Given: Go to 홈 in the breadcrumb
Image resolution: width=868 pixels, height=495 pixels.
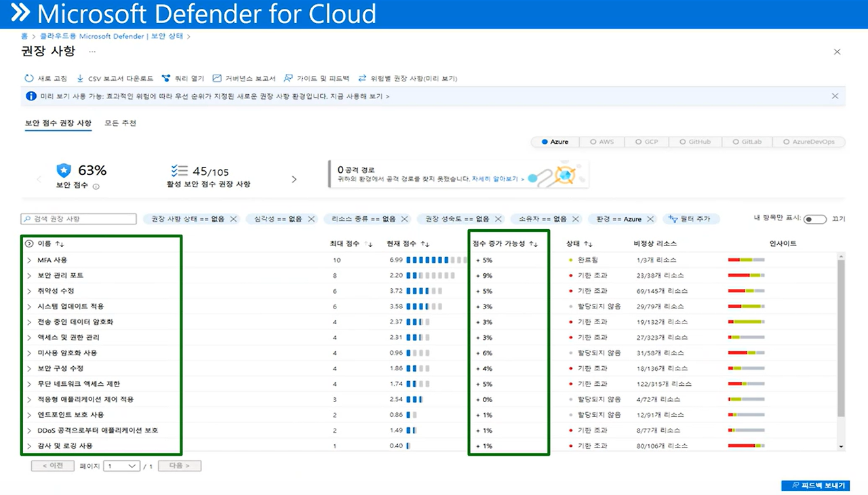Looking at the screenshot, I should (24, 36).
